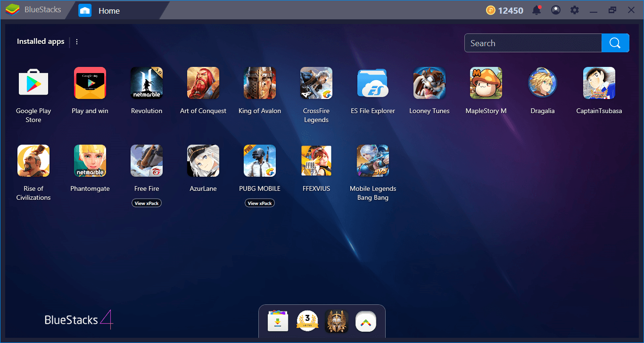Open the Installed apps options menu
644x343 pixels.
77,41
